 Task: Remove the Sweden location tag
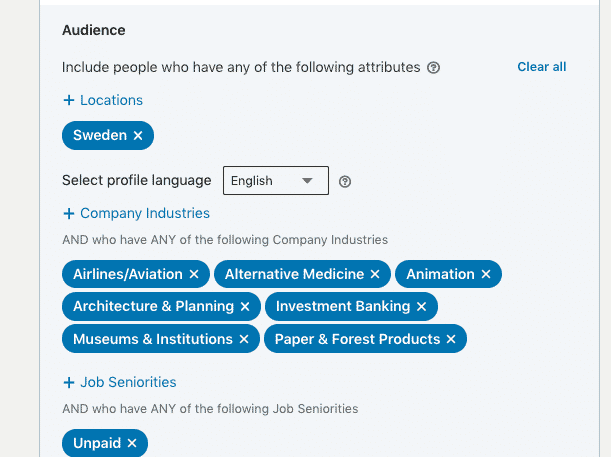[x=138, y=135]
